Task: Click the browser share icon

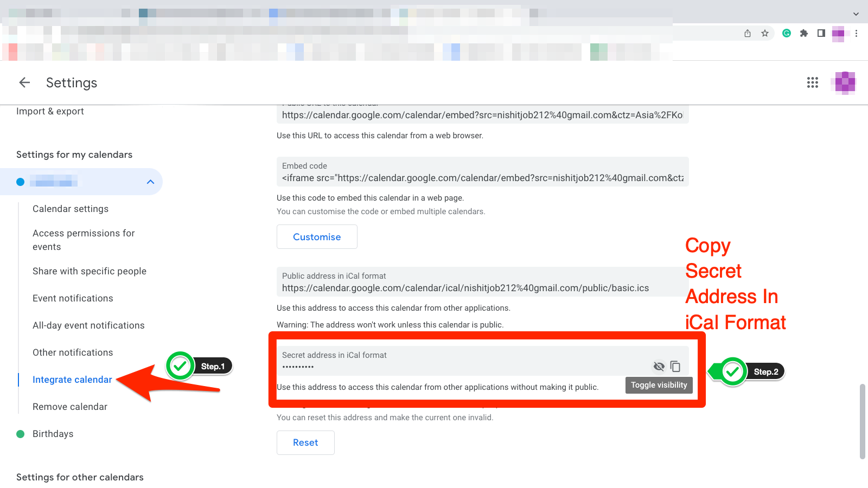Action: click(x=748, y=33)
